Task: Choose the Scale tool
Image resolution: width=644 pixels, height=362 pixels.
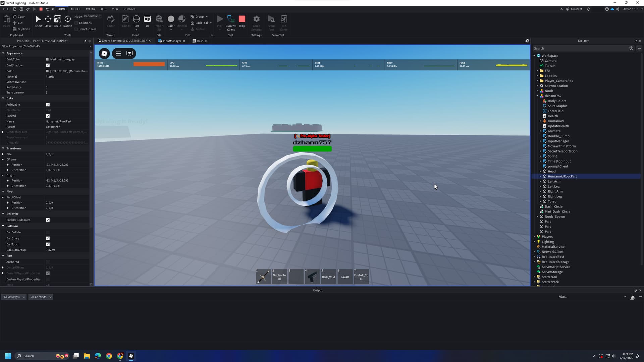Action: point(58,19)
